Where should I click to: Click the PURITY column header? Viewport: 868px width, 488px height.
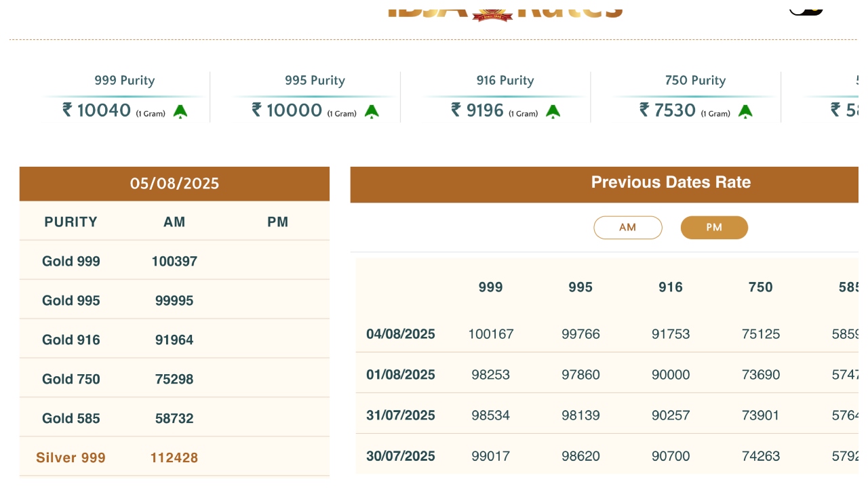[x=71, y=222]
